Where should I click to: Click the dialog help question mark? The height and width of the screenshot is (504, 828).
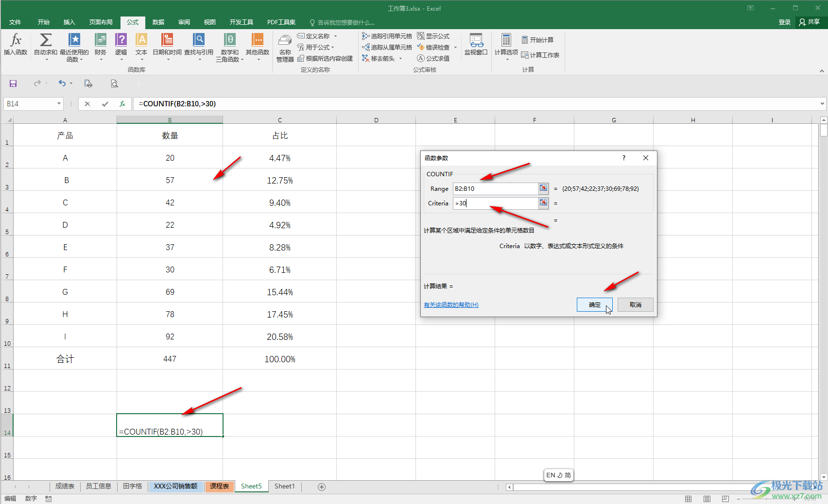click(624, 158)
